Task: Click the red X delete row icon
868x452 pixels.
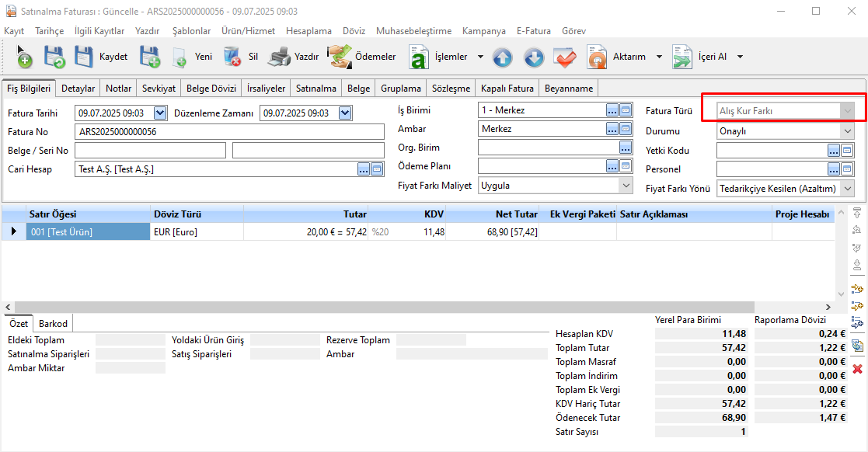Action: pos(857,368)
